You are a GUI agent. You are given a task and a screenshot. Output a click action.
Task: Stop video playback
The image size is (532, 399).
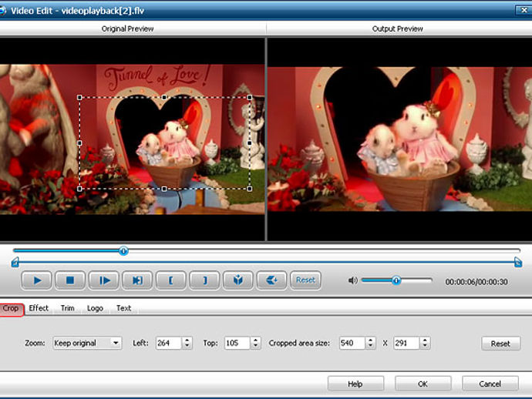pos(70,280)
